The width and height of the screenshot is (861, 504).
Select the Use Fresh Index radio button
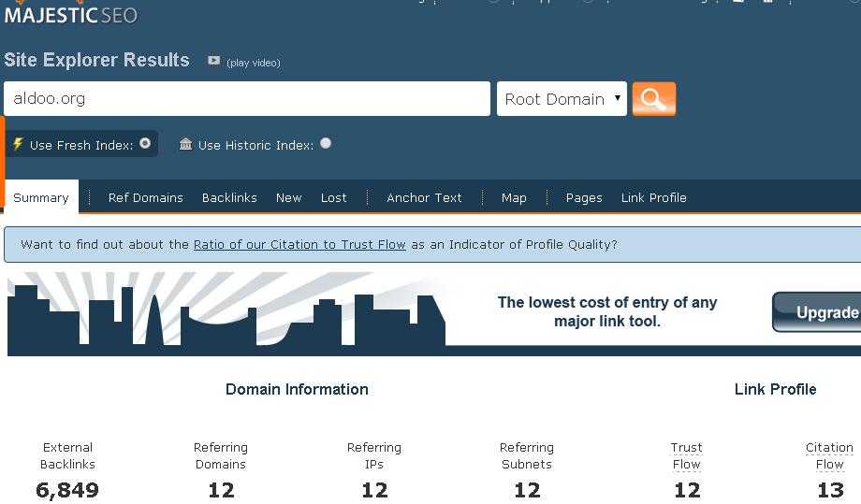[x=145, y=143]
